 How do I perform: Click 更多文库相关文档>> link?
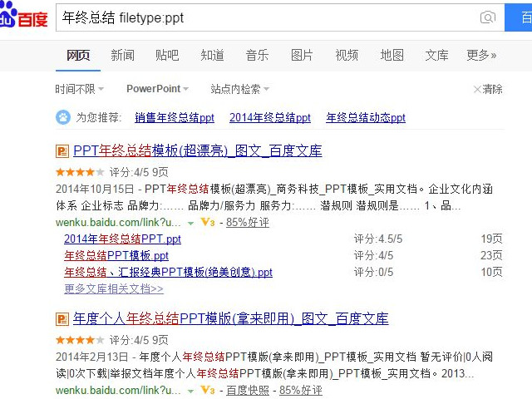click(114, 289)
